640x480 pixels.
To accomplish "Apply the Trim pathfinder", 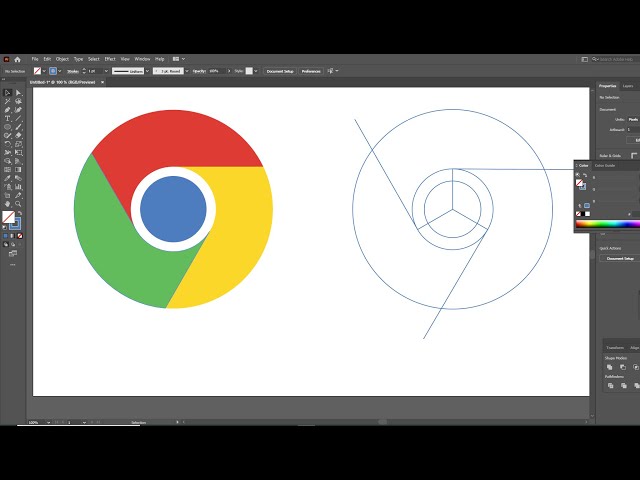I will [x=624, y=386].
